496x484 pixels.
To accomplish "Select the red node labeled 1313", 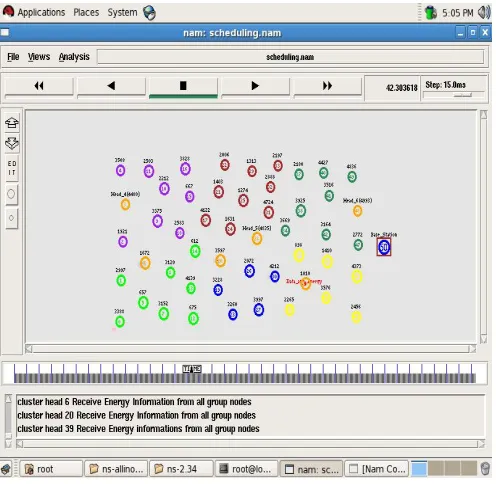I will tap(252, 171).
